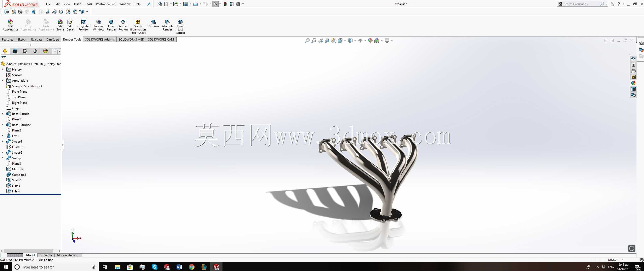The image size is (644, 271).
Task: Open render Options
Action: tap(153, 24)
